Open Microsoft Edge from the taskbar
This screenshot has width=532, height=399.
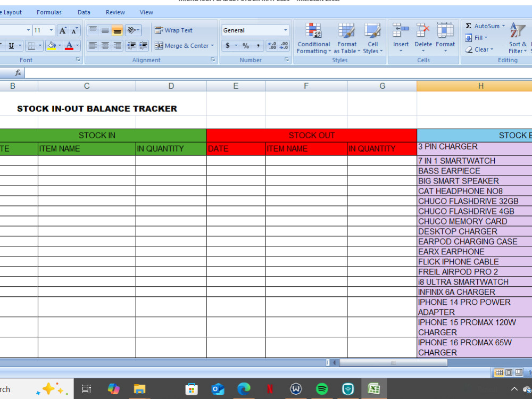coord(244,389)
